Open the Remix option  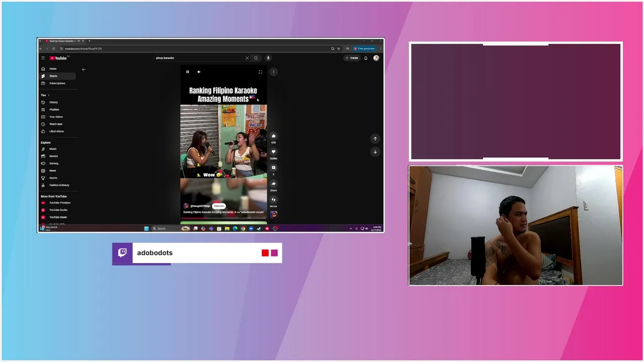point(274,200)
